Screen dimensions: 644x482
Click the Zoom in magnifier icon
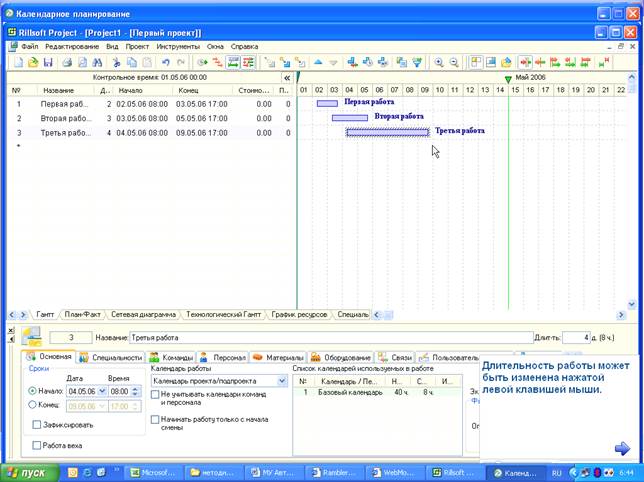pyautogui.click(x=439, y=62)
